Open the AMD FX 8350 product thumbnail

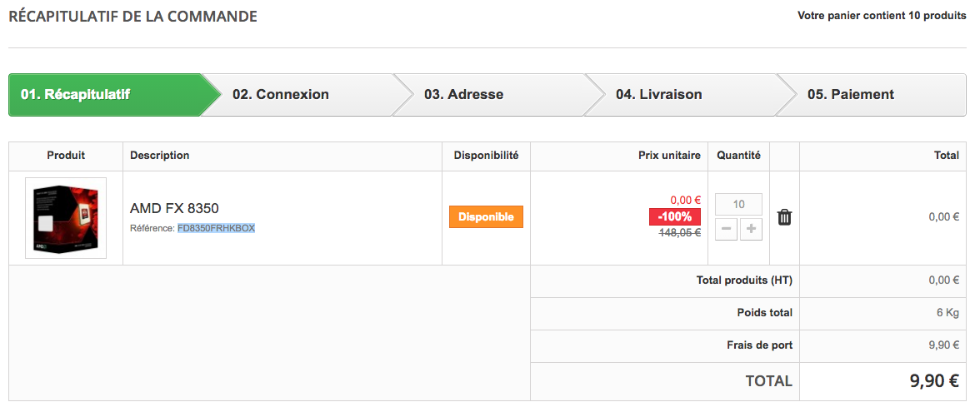66,218
